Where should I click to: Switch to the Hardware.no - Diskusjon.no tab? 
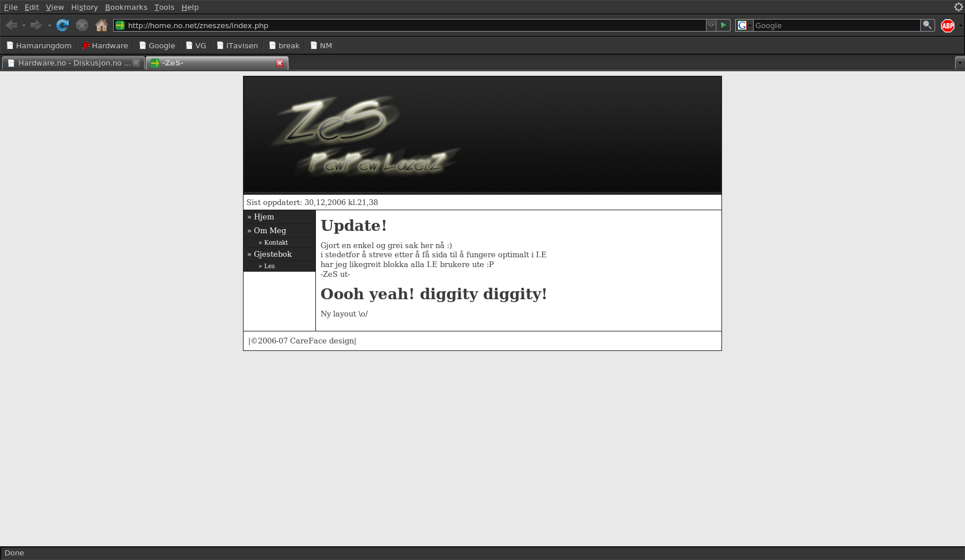click(72, 63)
